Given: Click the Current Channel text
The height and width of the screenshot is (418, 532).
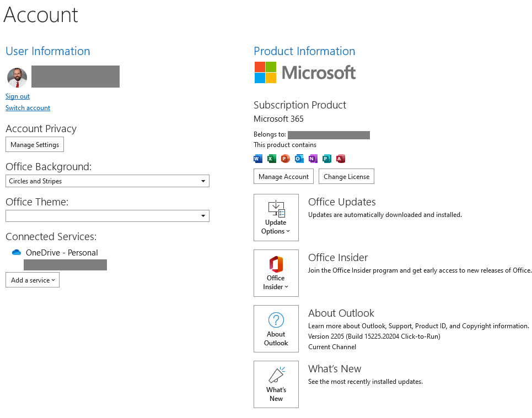Looking at the screenshot, I should [x=332, y=347].
